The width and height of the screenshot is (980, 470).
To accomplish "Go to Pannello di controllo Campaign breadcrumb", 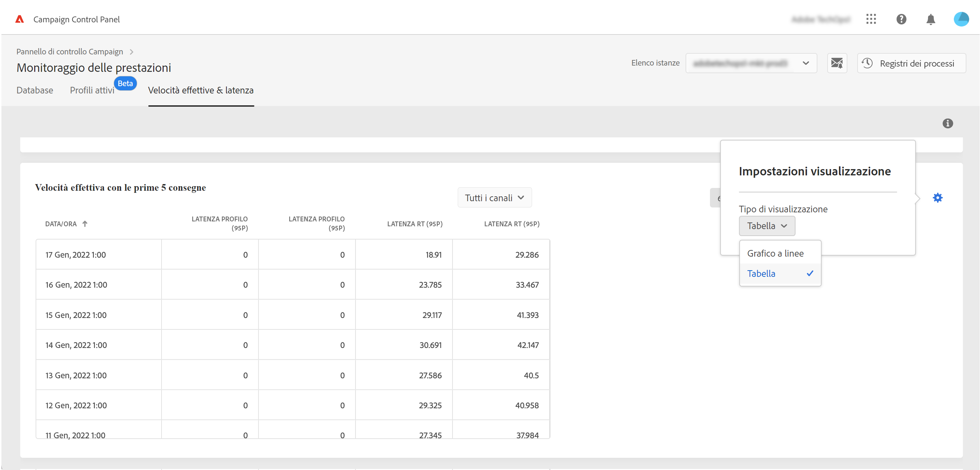I will point(70,51).
